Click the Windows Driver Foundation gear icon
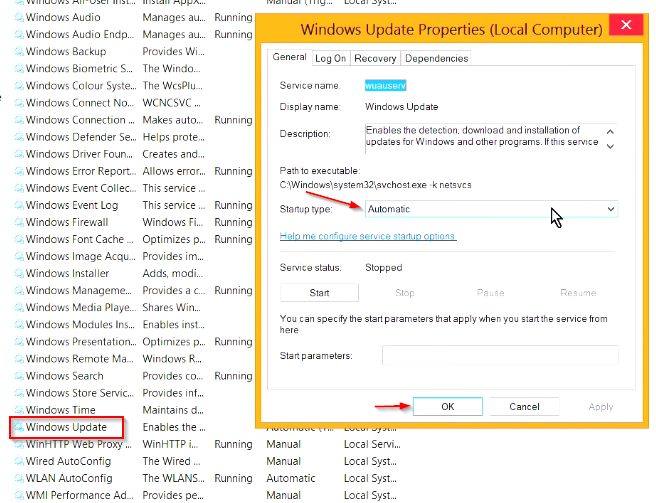The width and height of the screenshot is (656, 503). tap(19, 154)
